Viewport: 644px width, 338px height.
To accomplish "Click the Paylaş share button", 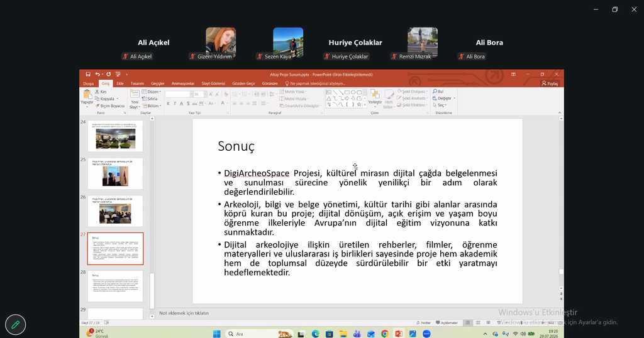I will pyautogui.click(x=550, y=84).
